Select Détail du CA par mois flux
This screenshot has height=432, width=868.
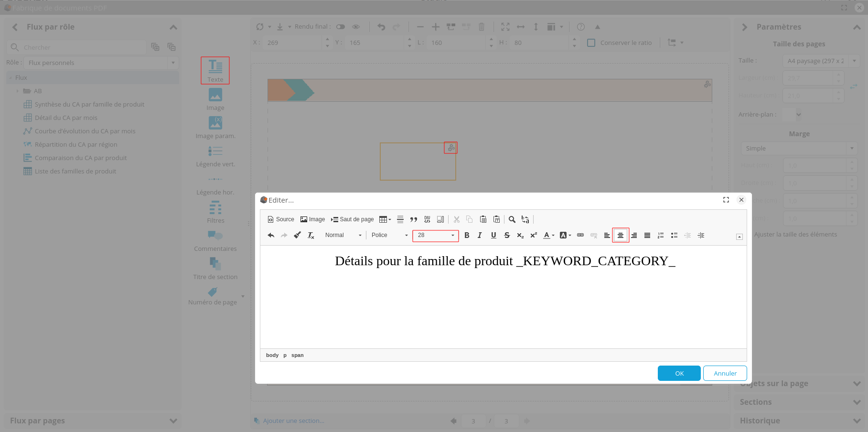point(66,118)
